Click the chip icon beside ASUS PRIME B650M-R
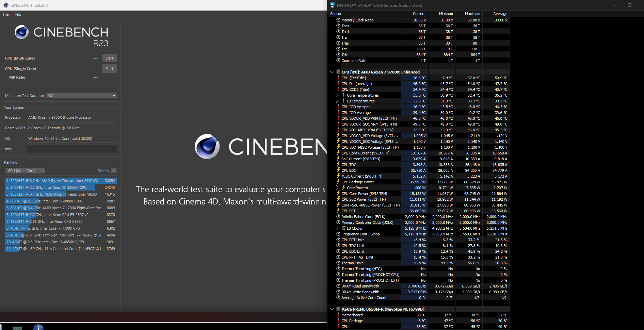The height and width of the screenshot is (330, 644). tap(338, 309)
